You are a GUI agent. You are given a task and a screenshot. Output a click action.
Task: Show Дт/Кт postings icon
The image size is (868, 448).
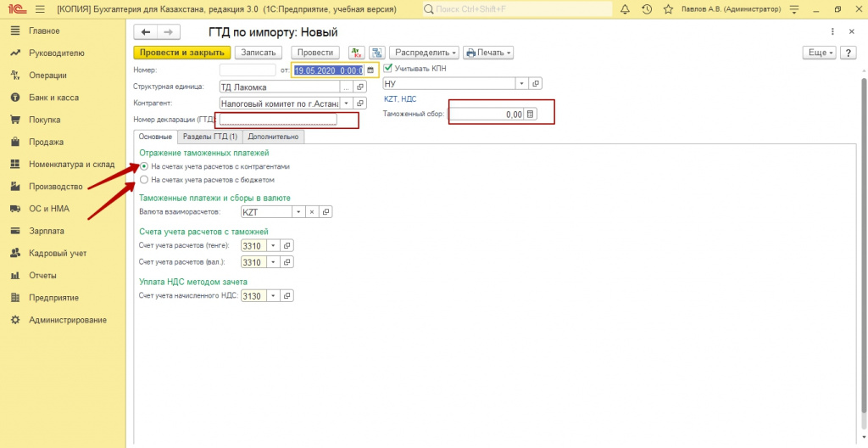pyautogui.click(x=357, y=53)
